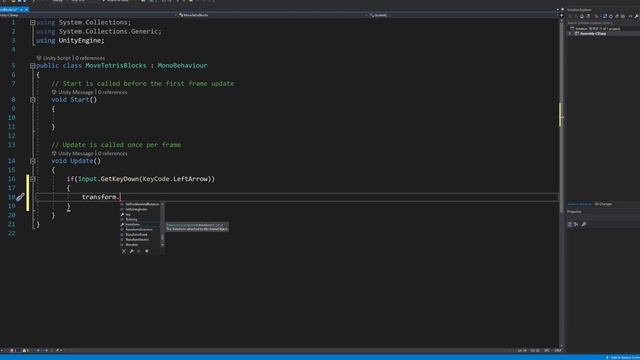The height and width of the screenshot is (360, 640).
Task: Click the Categorized icon in the Properties panel
Action: [570, 224]
